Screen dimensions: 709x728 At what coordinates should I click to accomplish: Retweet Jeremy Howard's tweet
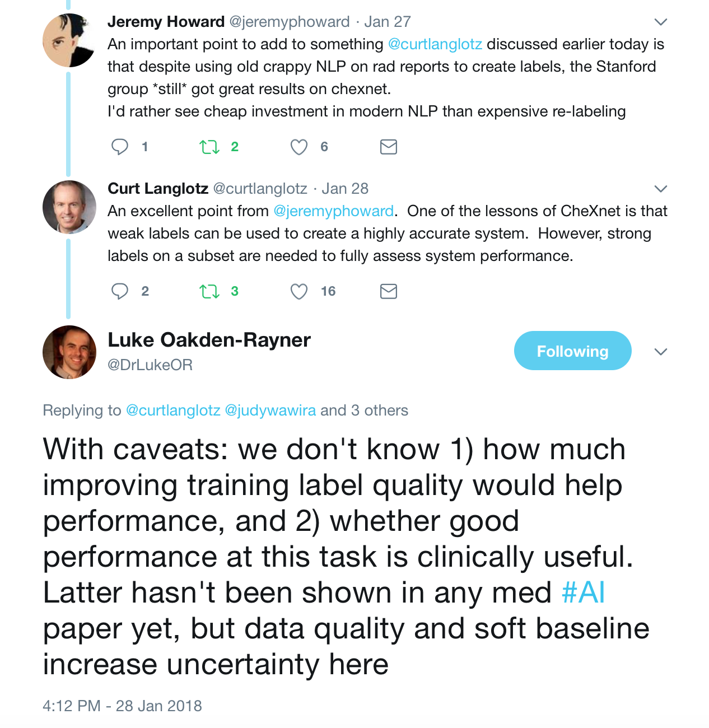209,147
